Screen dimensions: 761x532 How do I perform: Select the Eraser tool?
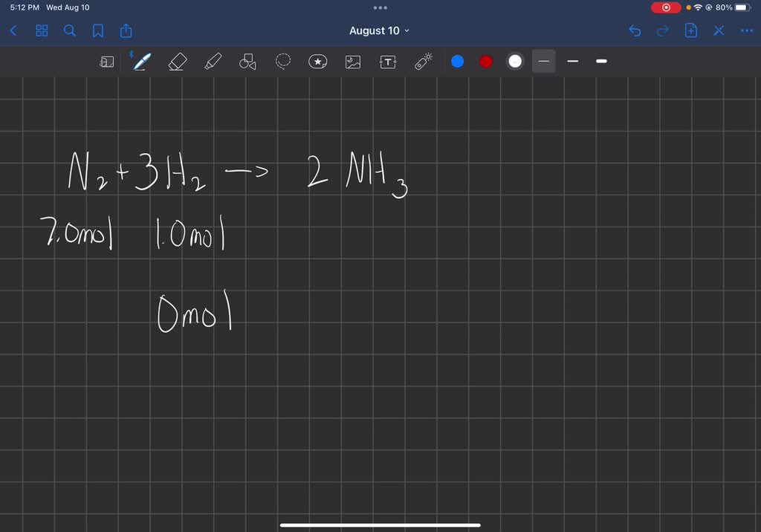(177, 62)
